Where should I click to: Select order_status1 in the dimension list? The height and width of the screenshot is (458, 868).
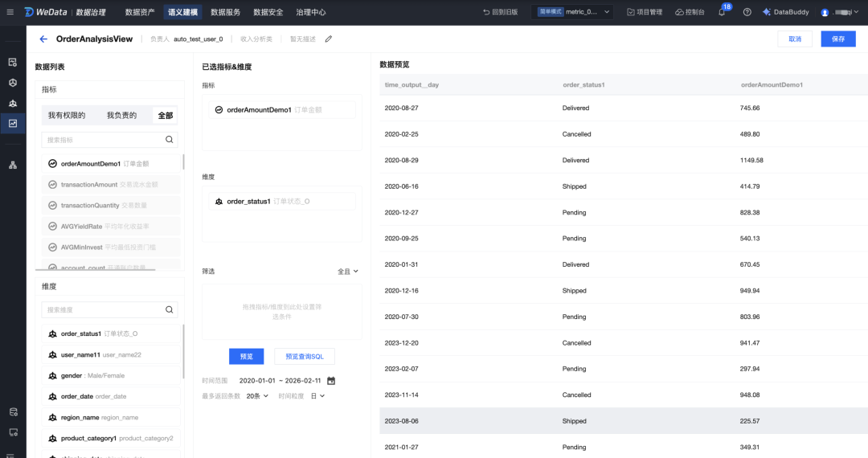[111, 333]
